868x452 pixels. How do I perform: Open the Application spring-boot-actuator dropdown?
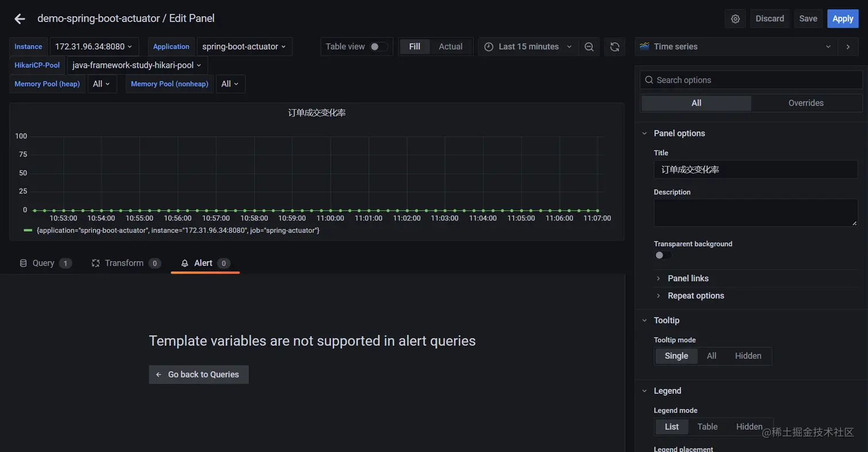point(245,47)
